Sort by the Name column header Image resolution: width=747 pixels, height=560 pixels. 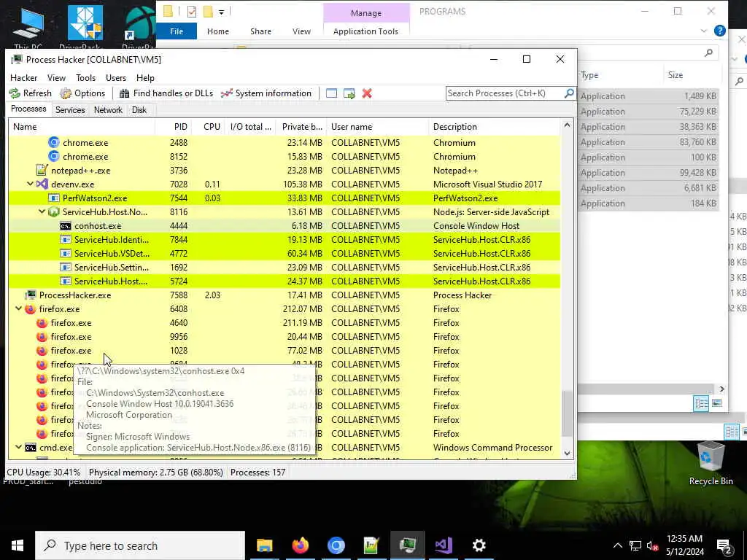82,127
